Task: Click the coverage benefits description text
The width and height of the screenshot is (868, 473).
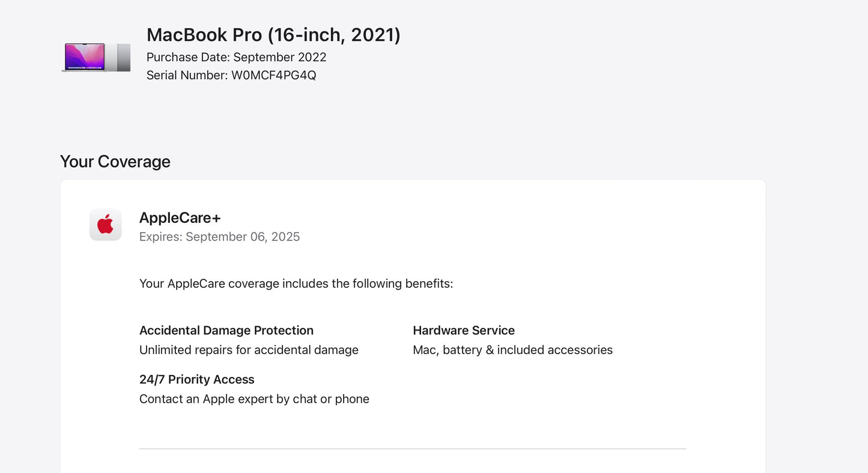Action: [x=296, y=283]
